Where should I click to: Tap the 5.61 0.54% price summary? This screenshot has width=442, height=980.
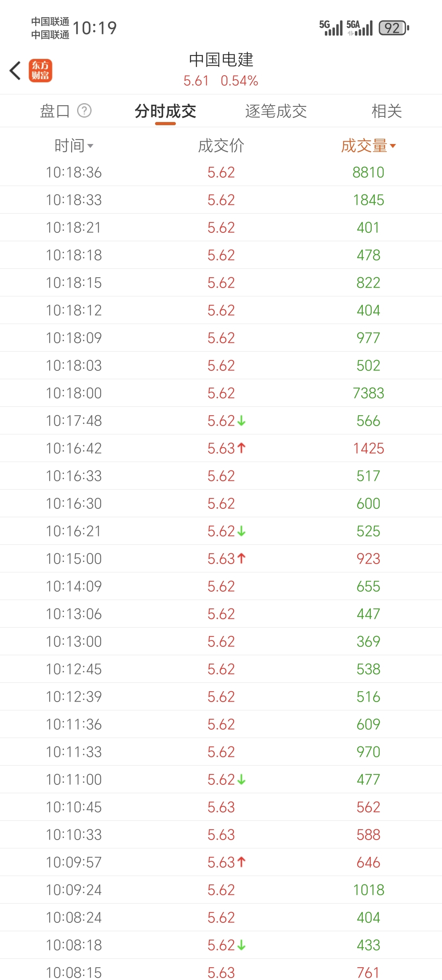click(221, 81)
